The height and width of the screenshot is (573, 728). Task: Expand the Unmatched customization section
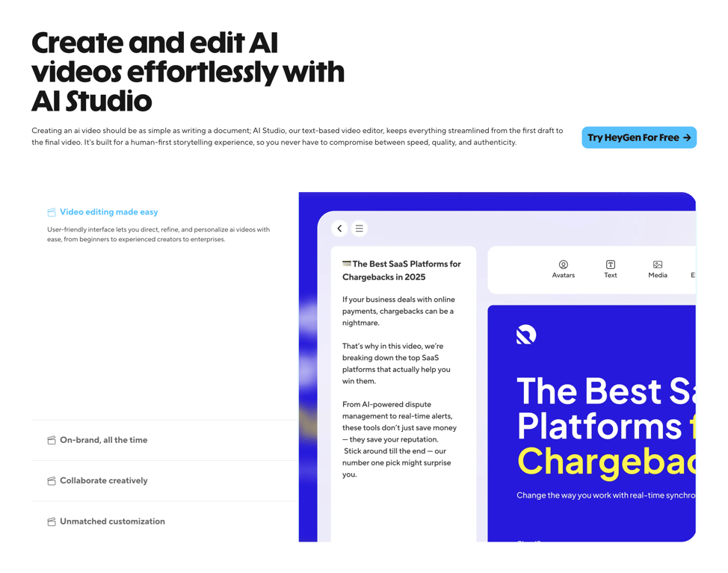tap(164, 521)
